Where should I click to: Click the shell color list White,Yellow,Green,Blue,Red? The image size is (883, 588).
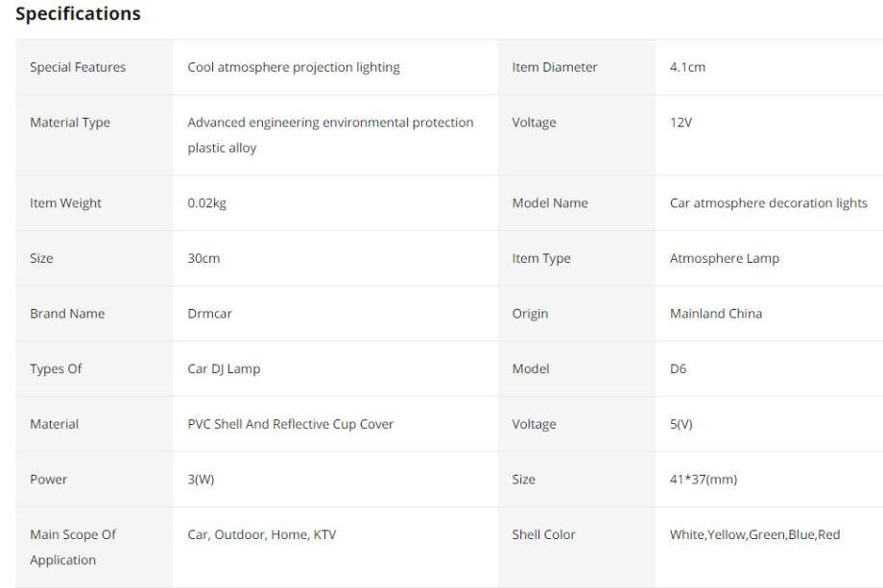pyautogui.click(x=754, y=534)
